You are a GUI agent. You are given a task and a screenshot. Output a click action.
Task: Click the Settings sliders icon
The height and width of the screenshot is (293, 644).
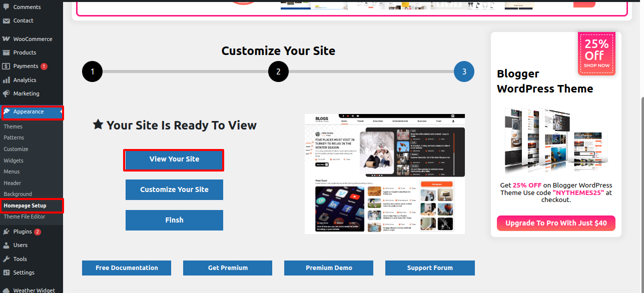pyautogui.click(x=7, y=272)
